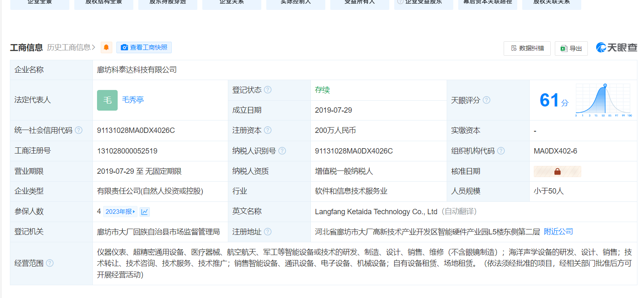Click the green 毛 avatar
This screenshot has width=644, height=298.
point(107,100)
